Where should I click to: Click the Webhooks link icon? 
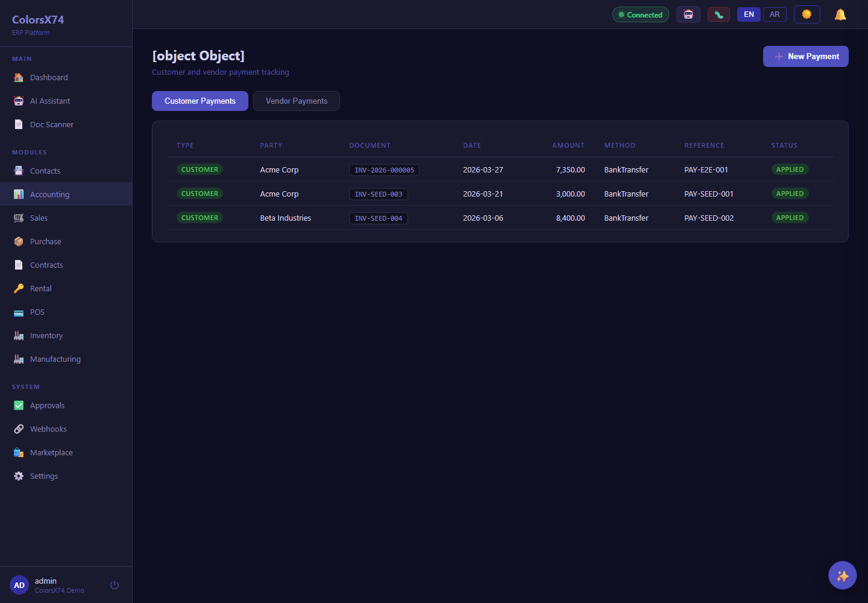click(x=19, y=429)
